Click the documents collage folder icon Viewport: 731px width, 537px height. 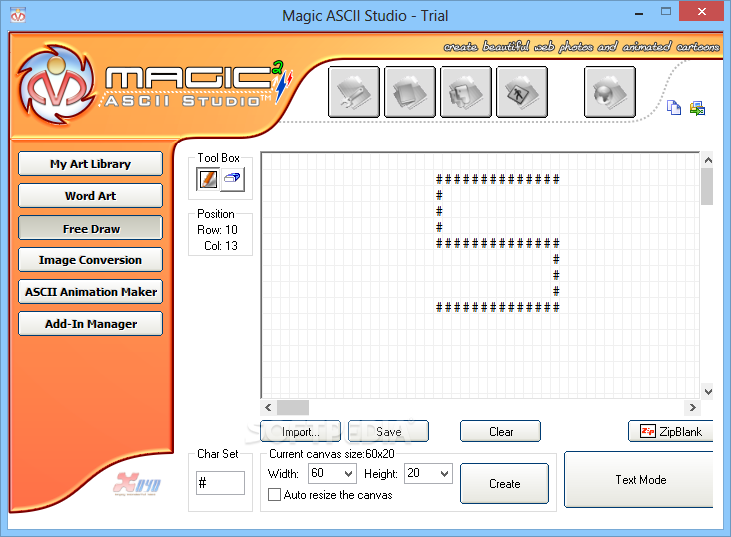click(x=466, y=92)
